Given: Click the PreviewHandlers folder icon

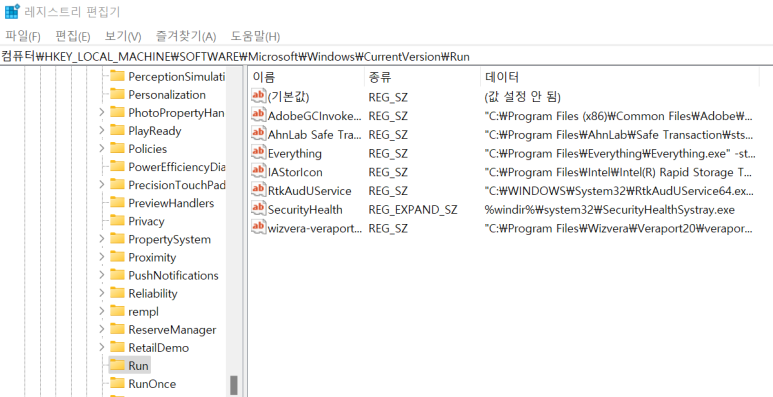Looking at the screenshot, I should pyautogui.click(x=117, y=203).
